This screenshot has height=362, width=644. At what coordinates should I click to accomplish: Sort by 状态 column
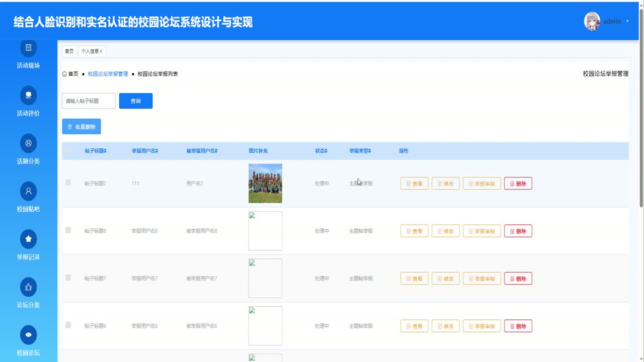(321, 151)
